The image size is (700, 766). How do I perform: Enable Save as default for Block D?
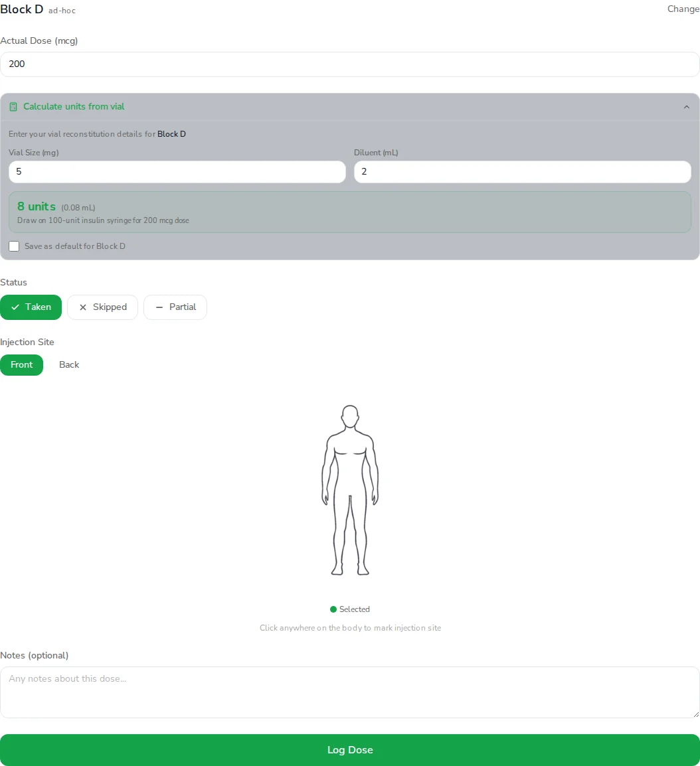coord(14,246)
